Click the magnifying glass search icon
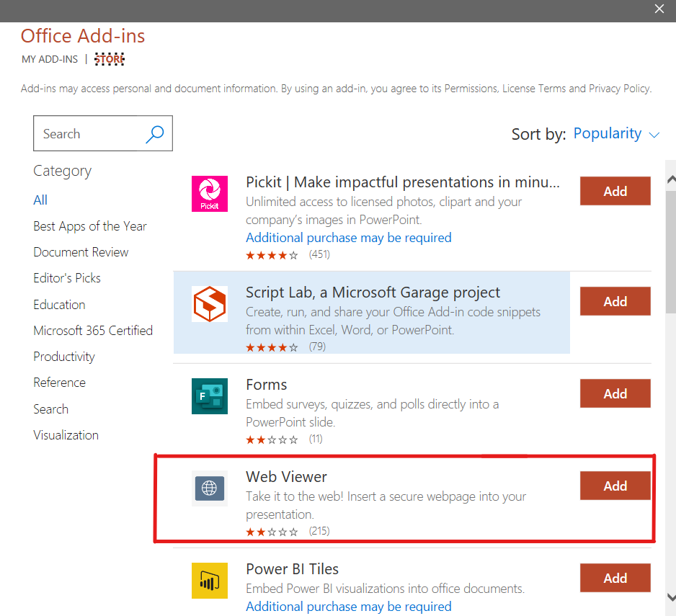Viewport: 676px width, 616px height. coord(154,134)
